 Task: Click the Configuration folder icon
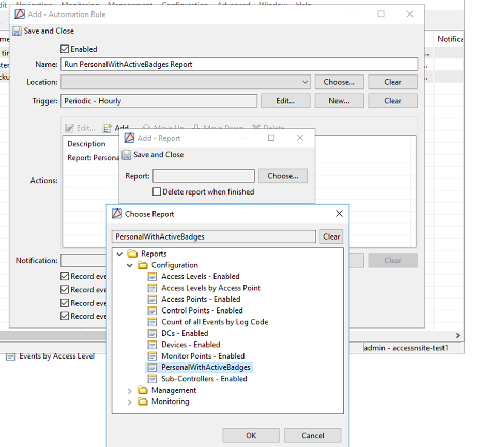coord(142,265)
